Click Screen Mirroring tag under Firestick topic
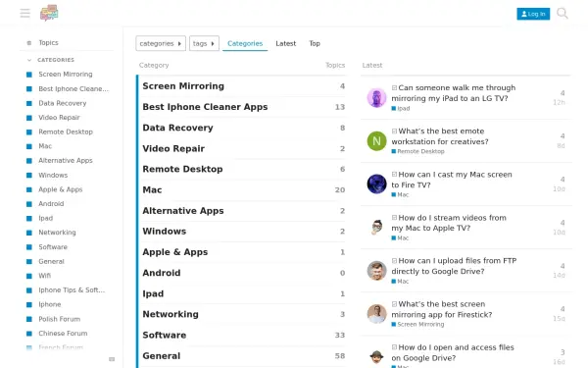588x368 pixels. point(417,325)
